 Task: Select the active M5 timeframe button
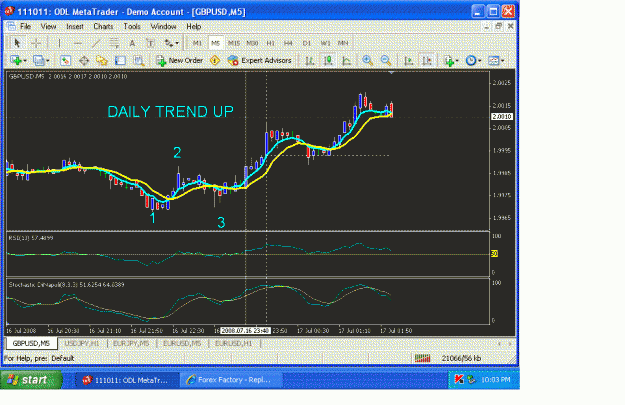215,43
